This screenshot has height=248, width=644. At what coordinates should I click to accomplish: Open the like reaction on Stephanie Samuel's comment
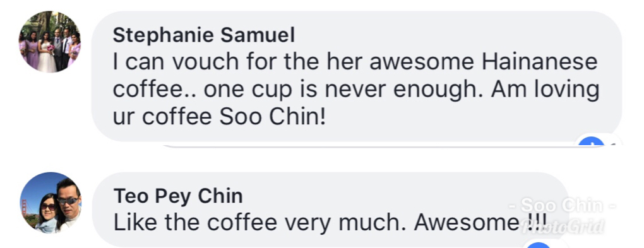(592, 141)
